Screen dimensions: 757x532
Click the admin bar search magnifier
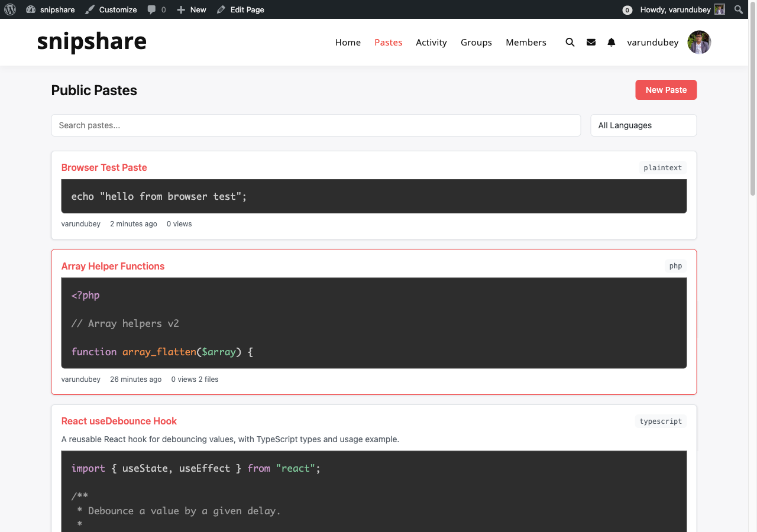(x=739, y=9)
